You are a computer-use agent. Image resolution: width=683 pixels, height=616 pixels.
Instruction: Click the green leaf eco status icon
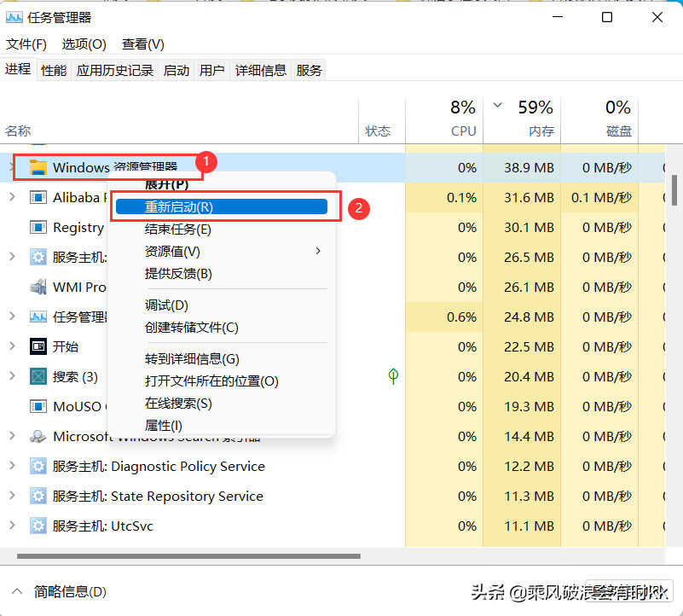point(393,376)
